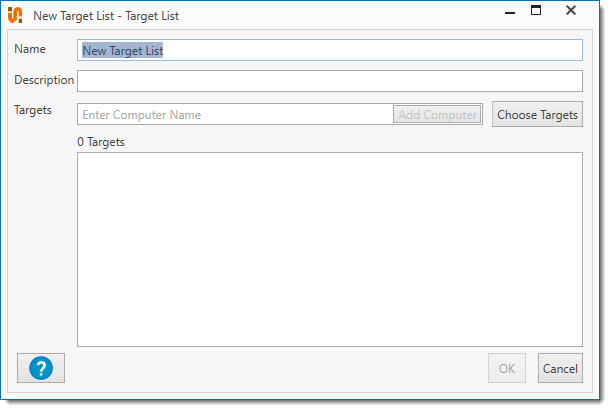Click the Name field label
This screenshot has width=610, height=410.
click(x=30, y=49)
